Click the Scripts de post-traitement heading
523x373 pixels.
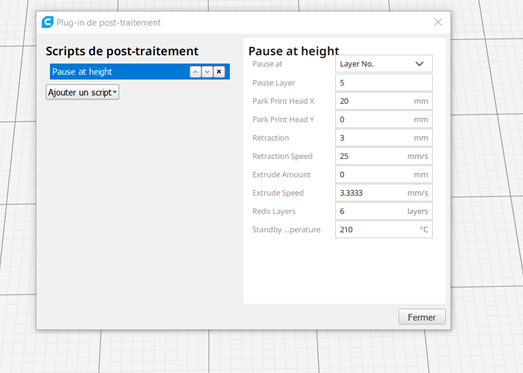click(122, 51)
